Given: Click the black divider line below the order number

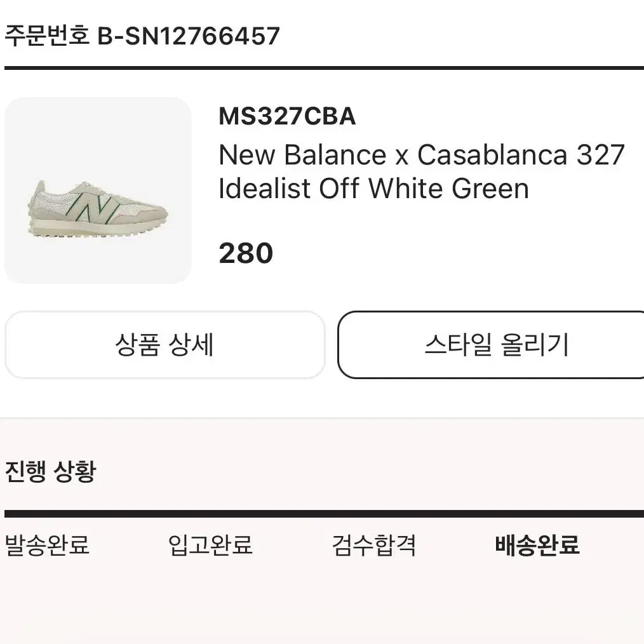Looking at the screenshot, I should 324,68.
